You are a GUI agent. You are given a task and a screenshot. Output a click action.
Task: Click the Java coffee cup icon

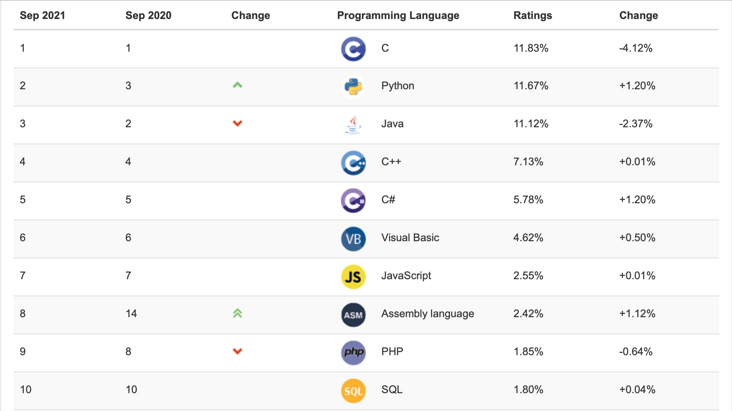[353, 125]
